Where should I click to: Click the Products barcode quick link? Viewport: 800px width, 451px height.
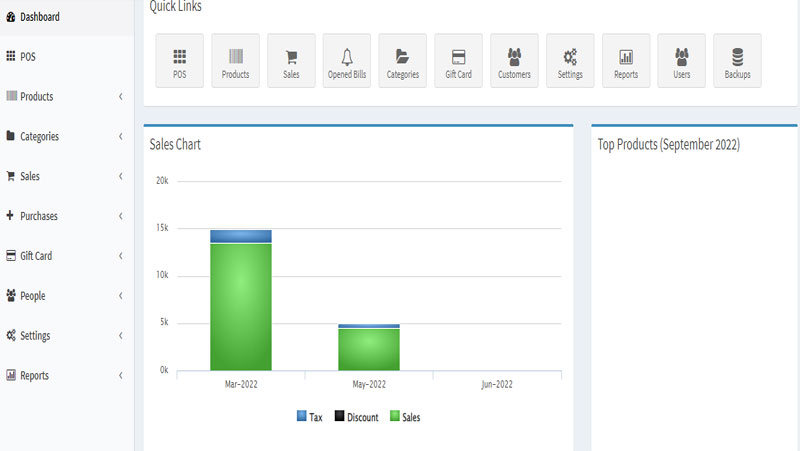[236, 61]
